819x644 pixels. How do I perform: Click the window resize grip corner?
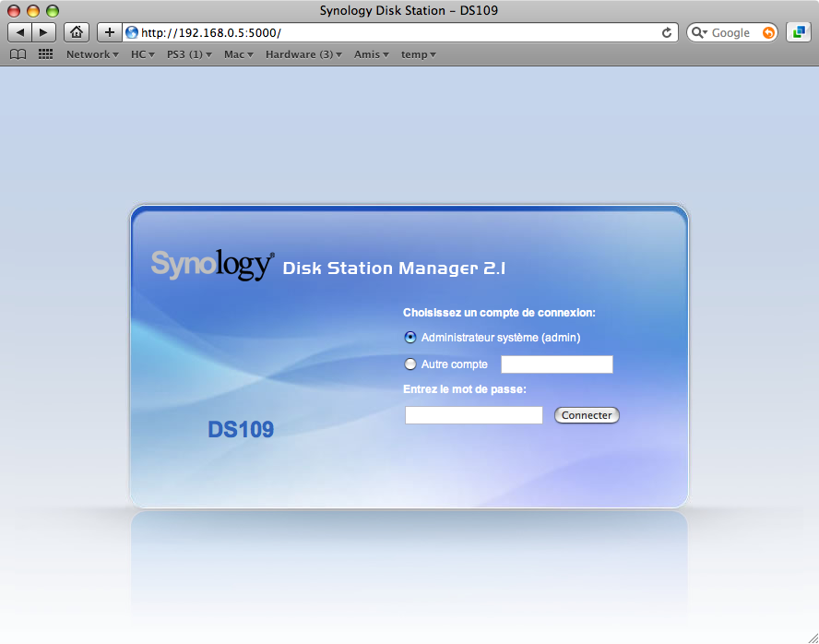813,638
